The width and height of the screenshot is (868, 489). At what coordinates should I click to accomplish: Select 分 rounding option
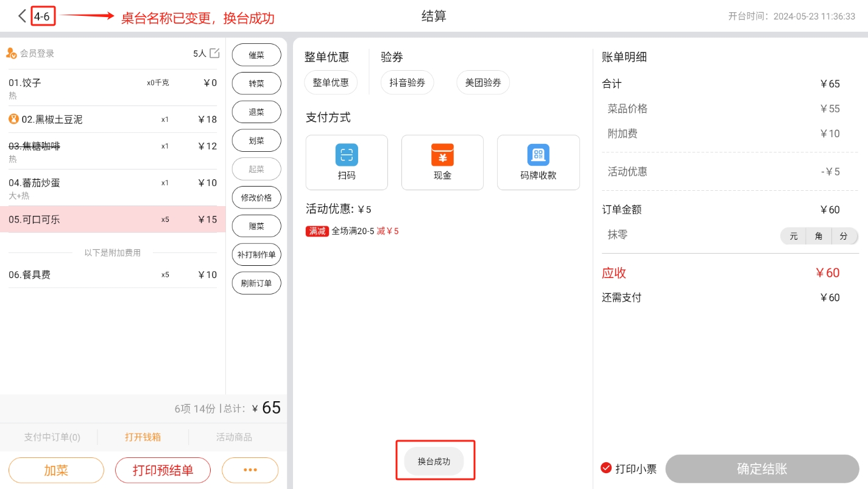tap(843, 236)
